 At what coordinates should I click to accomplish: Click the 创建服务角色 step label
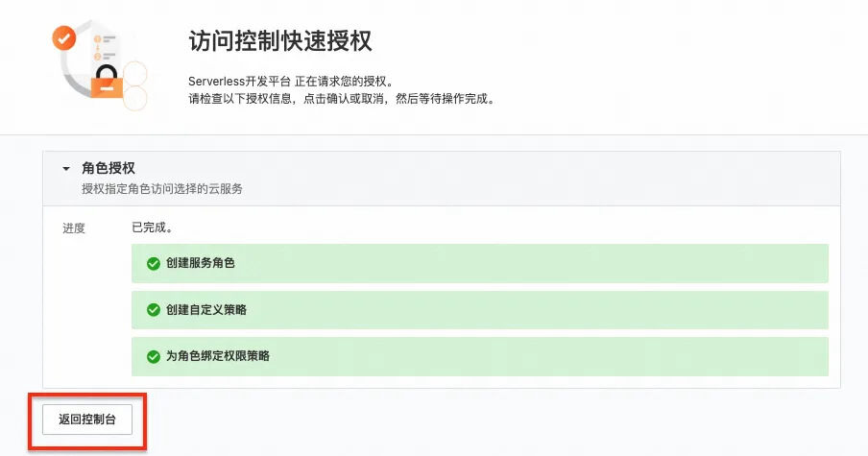pos(200,264)
